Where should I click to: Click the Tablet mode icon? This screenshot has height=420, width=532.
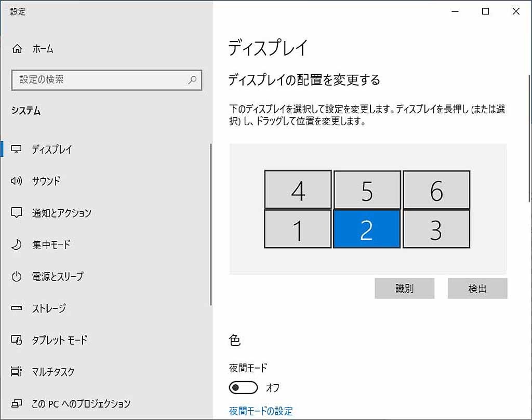(16, 340)
